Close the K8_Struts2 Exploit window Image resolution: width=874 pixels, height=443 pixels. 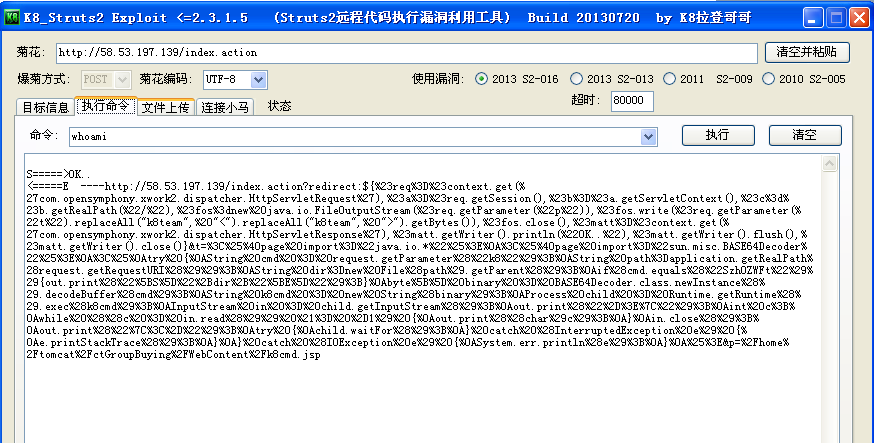[859, 18]
